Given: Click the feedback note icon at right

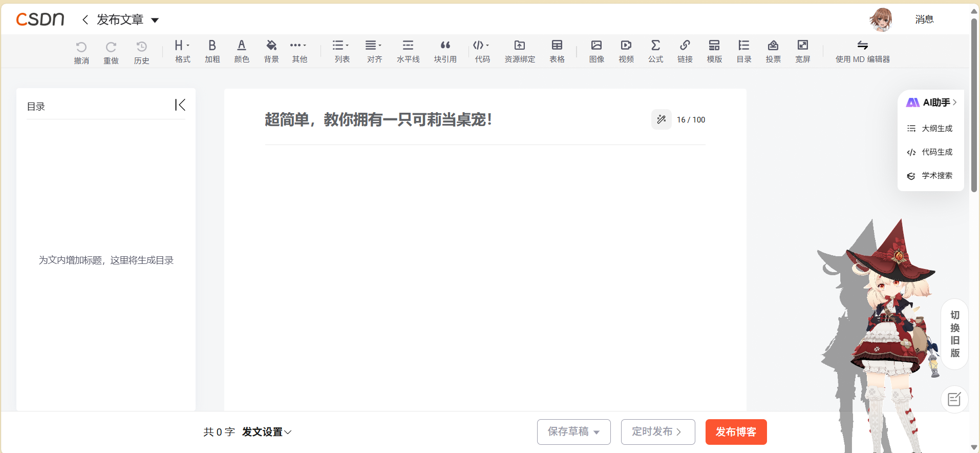Looking at the screenshot, I should (954, 399).
